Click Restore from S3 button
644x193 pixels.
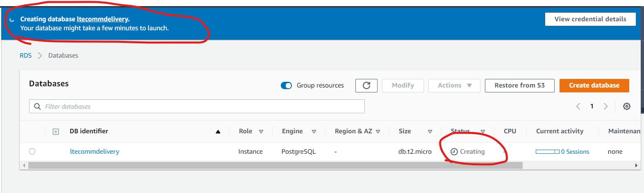(x=519, y=85)
